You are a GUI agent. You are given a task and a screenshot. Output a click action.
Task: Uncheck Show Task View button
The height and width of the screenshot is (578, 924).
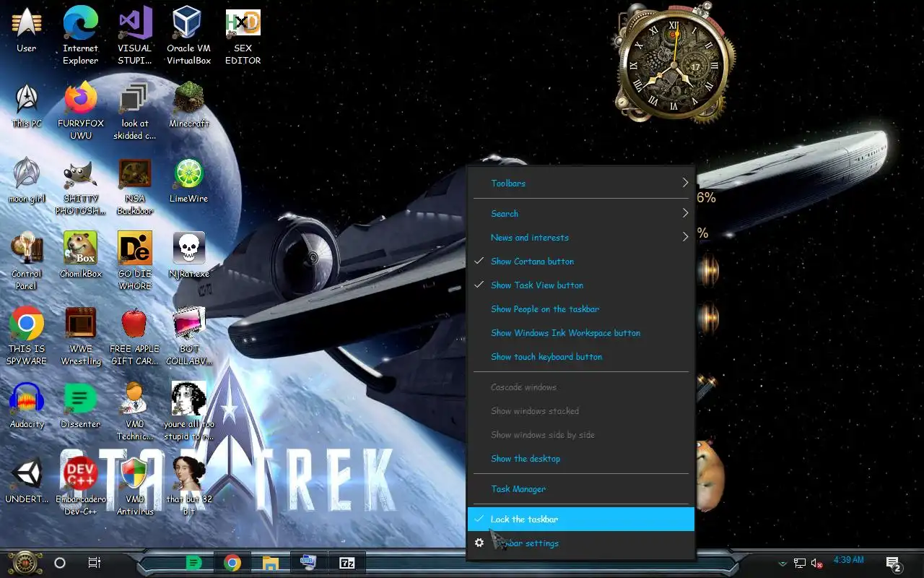click(581, 285)
